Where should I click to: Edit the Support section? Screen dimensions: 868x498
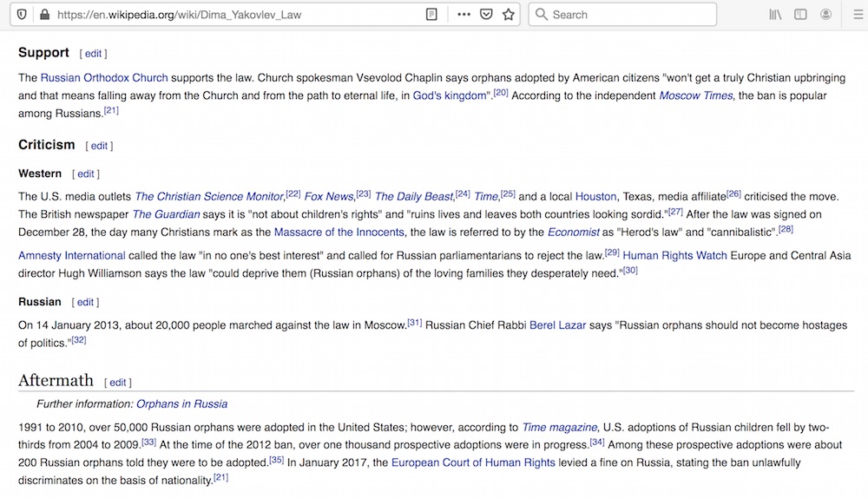coord(93,54)
